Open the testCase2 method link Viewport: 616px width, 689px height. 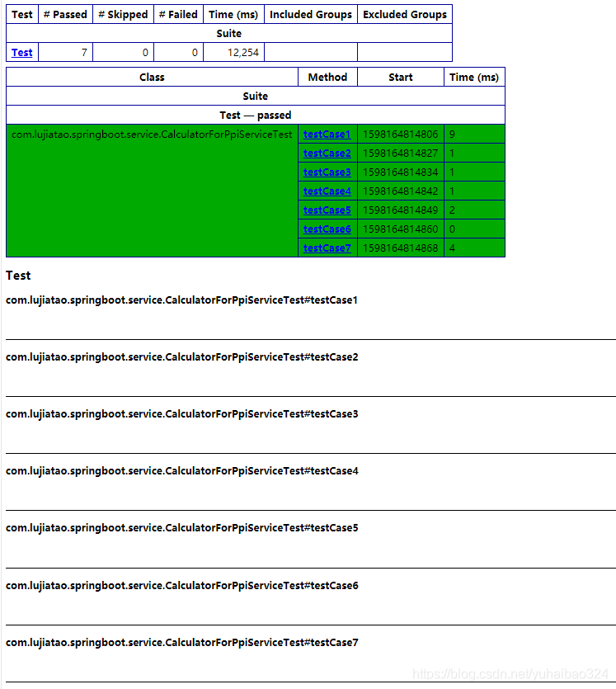[327, 153]
